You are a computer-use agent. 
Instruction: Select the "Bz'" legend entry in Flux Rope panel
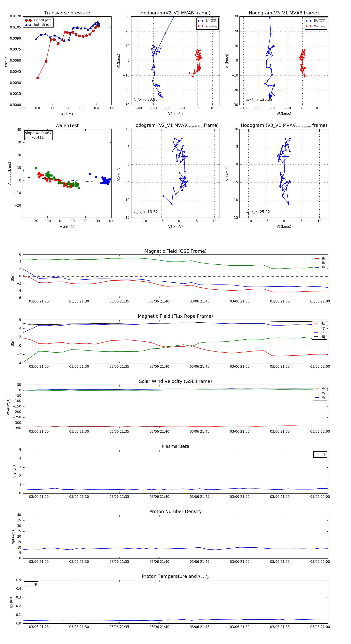click(320, 333)
